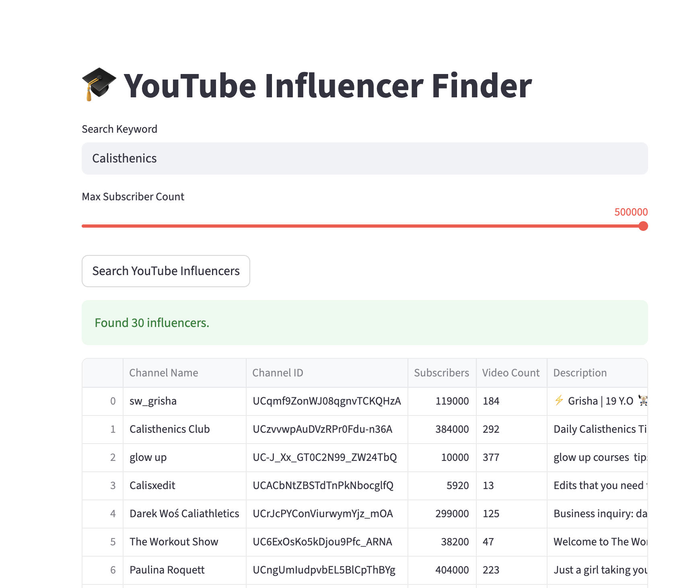Image resolution: width=700 pixels, height=588 pixels.
Task: Click the Description column header
Action: [580, 373]
